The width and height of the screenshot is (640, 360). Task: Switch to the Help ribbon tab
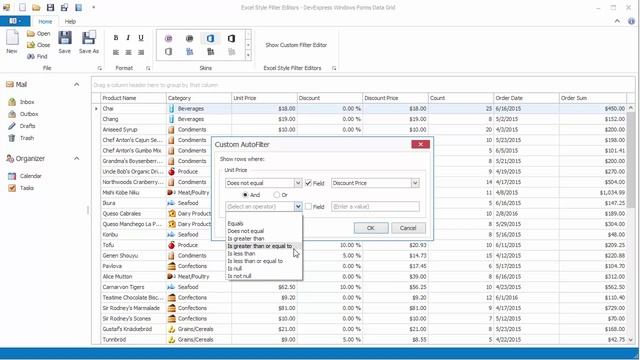click(x=70, y=22)
